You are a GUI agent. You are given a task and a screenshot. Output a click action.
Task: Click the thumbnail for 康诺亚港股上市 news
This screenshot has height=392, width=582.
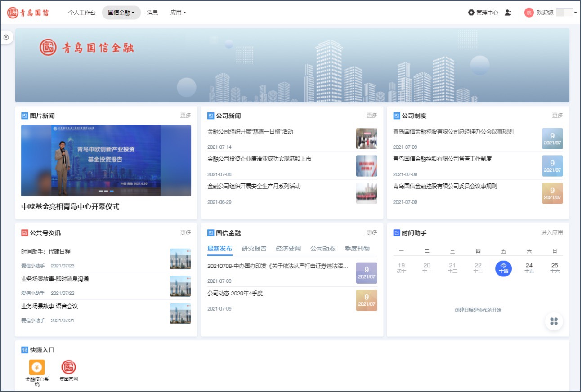click(367, 166)
